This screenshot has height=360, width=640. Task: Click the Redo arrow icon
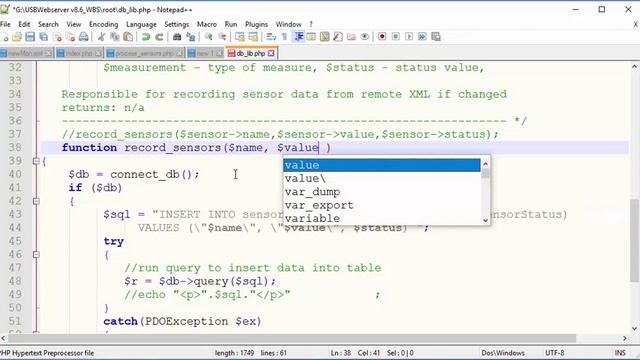(159, 37)
